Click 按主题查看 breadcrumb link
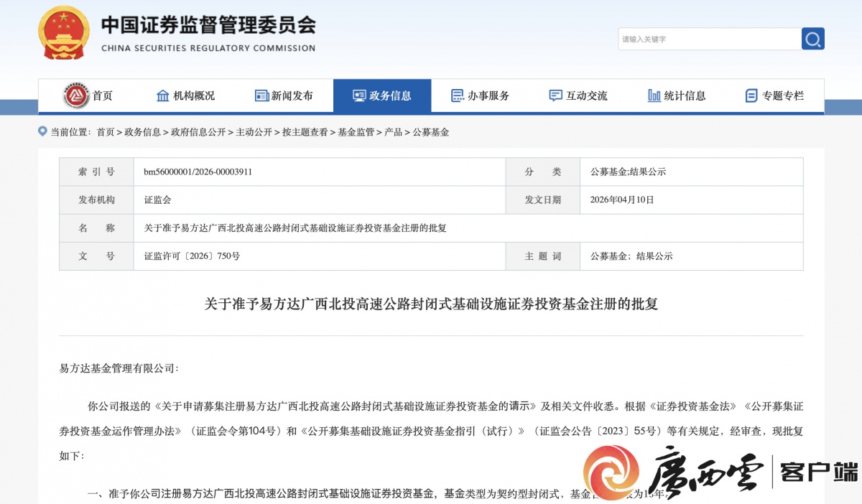Screen dimensions: 862x504 (305, 132)
